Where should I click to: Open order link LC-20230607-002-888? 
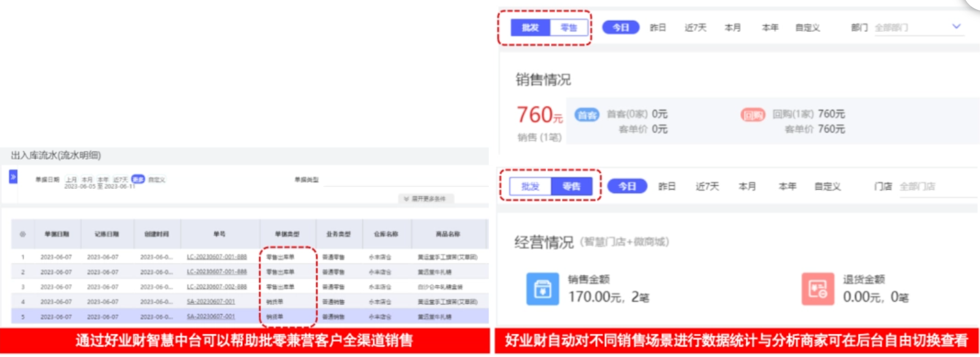[216, 287]
